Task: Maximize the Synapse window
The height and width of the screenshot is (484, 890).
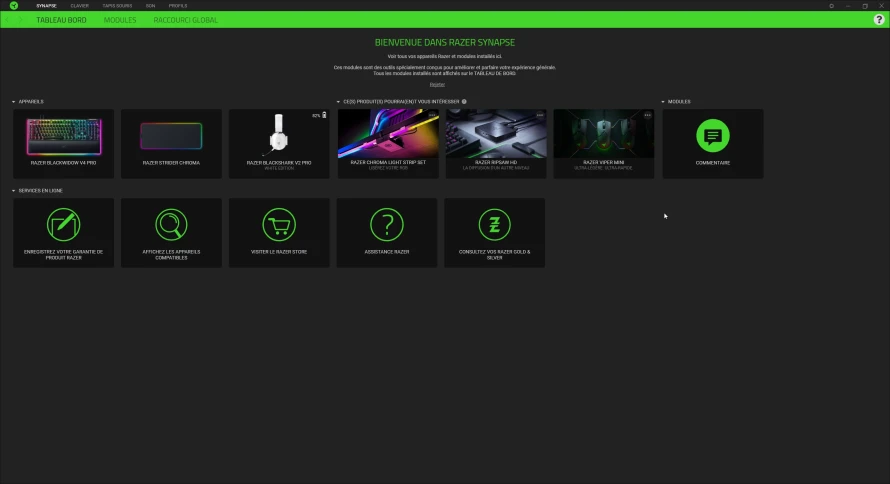Action: click(x=865, y=6)
